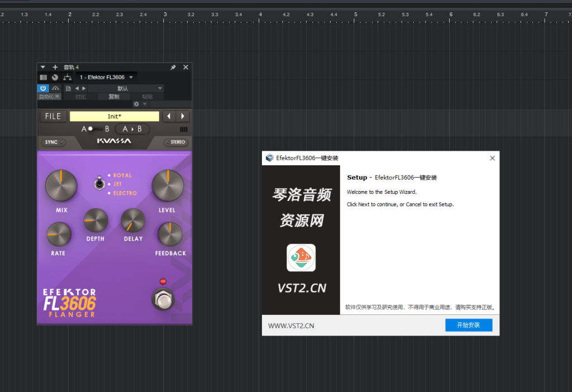Flip the JET mode selector switch
This screenshot has width=572, height=392.
[98, 183]
